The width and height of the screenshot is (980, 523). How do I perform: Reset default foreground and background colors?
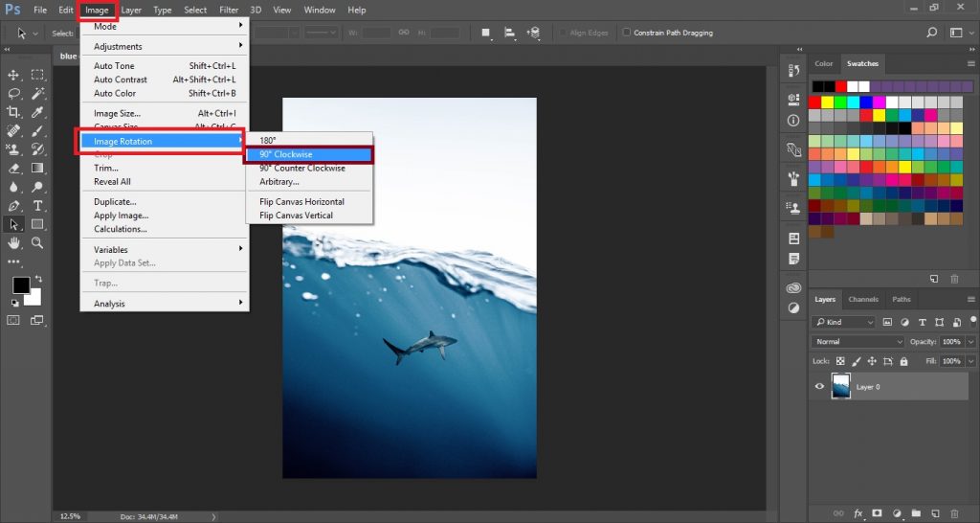pyautogui.click(x=14, y=304)
